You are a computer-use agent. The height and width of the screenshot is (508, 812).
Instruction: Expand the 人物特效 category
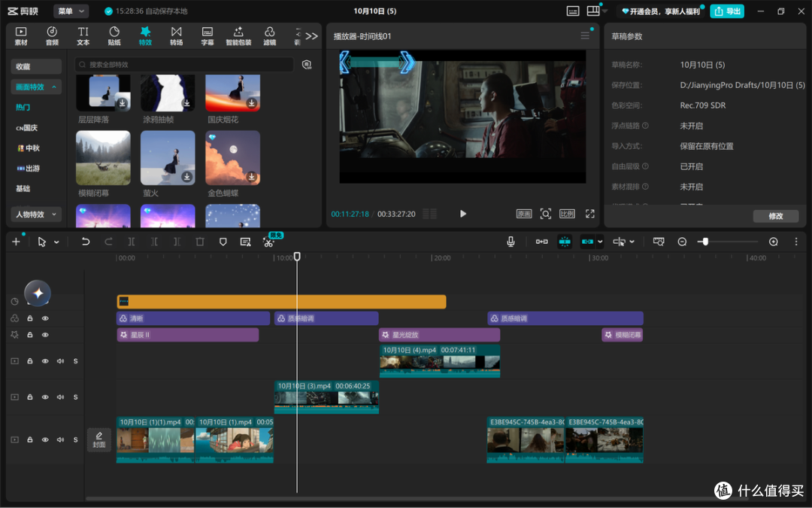36,214
